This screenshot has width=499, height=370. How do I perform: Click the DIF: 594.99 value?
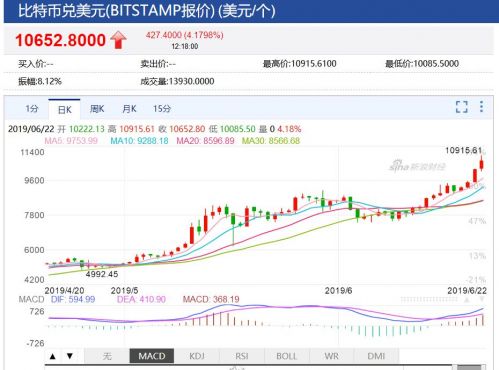pyautogui.click(x=73, y=299)
